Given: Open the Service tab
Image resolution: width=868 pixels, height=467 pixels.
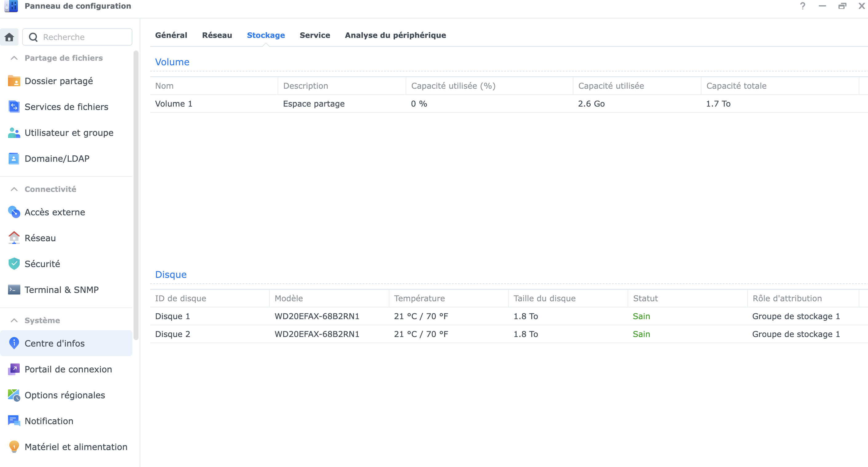Looking at the screenshot, I should (315, 35).
